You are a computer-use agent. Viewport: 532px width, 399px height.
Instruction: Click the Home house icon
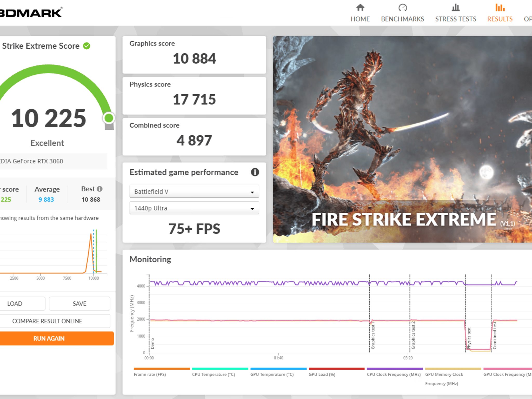point(360,8)
